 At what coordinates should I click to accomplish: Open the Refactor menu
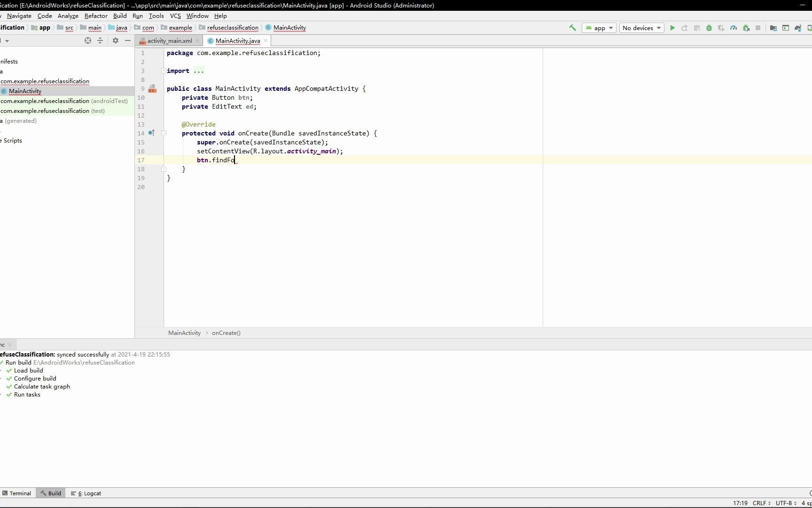point(95,16)
